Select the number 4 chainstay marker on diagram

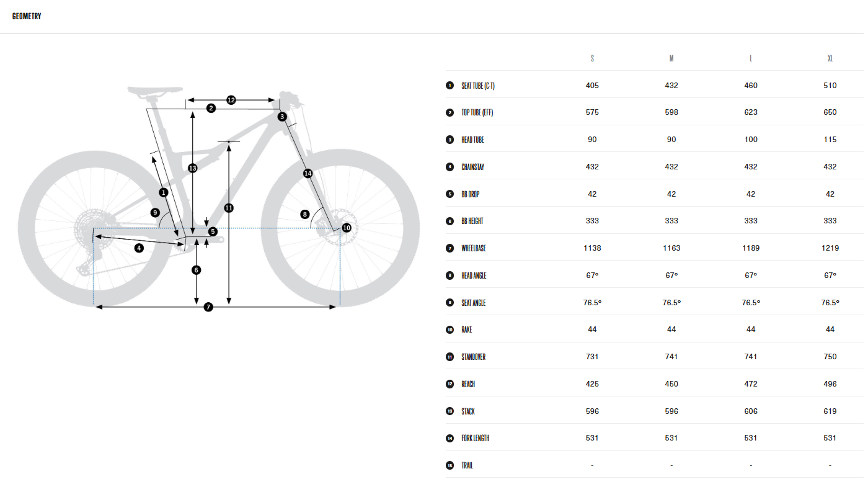click(139, 248)
